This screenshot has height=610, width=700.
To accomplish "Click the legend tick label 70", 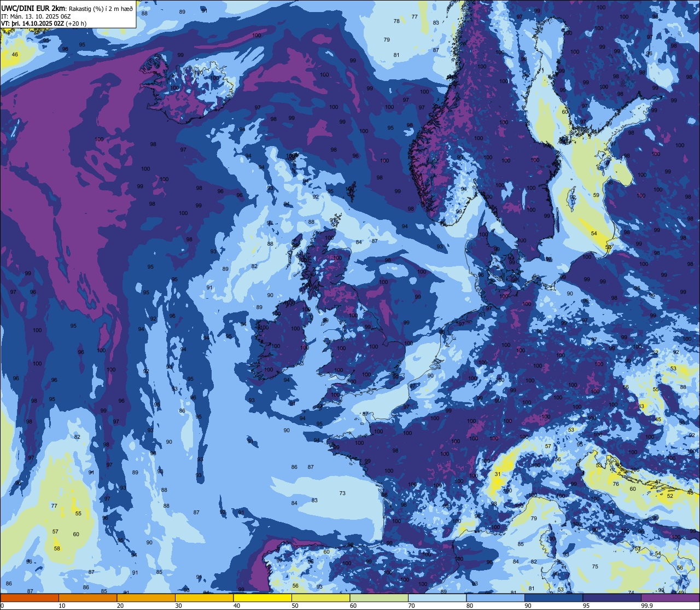I will (411, 606).
